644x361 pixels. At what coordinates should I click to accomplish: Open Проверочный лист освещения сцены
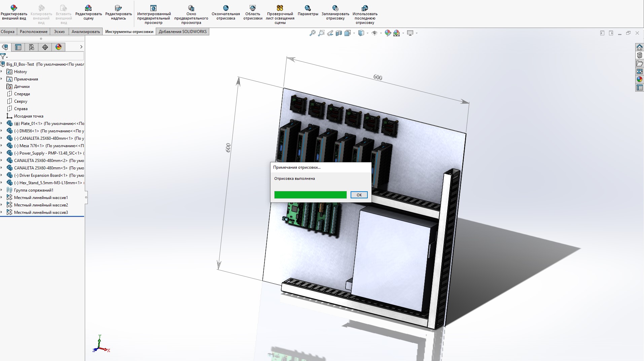[x=280, y=14]
